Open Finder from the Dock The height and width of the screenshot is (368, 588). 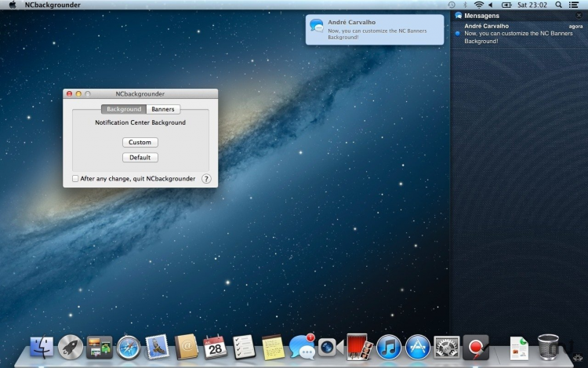click(x=42, y=347)
